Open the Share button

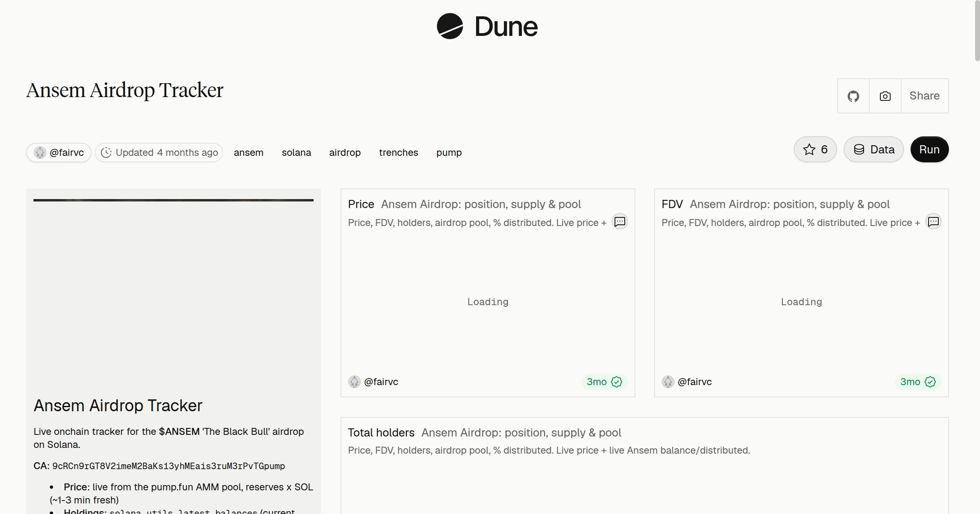924,96
